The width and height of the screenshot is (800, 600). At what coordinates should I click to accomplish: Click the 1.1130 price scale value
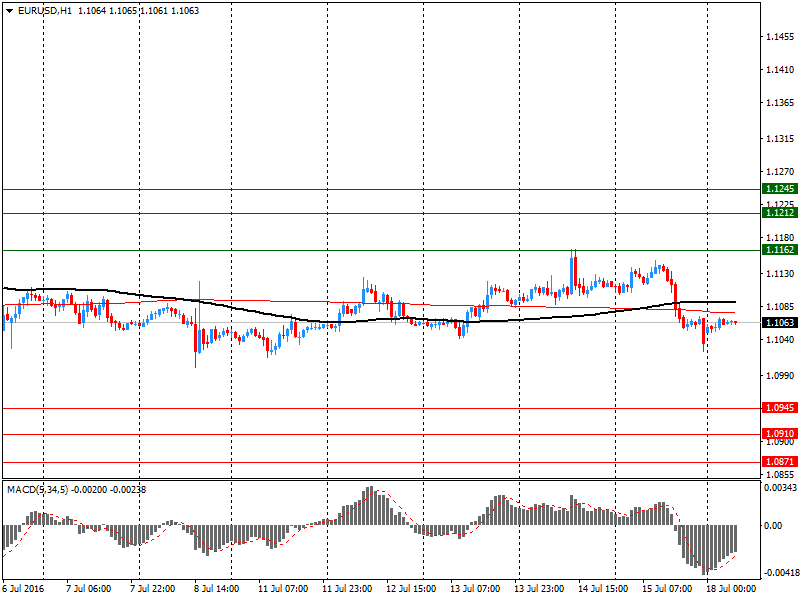(780, 274)
